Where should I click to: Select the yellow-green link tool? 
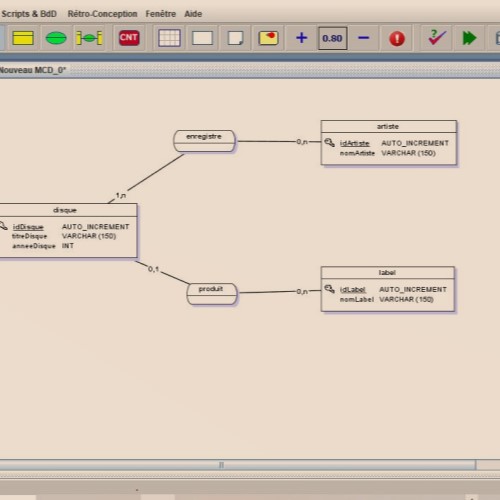click(89, 38)
